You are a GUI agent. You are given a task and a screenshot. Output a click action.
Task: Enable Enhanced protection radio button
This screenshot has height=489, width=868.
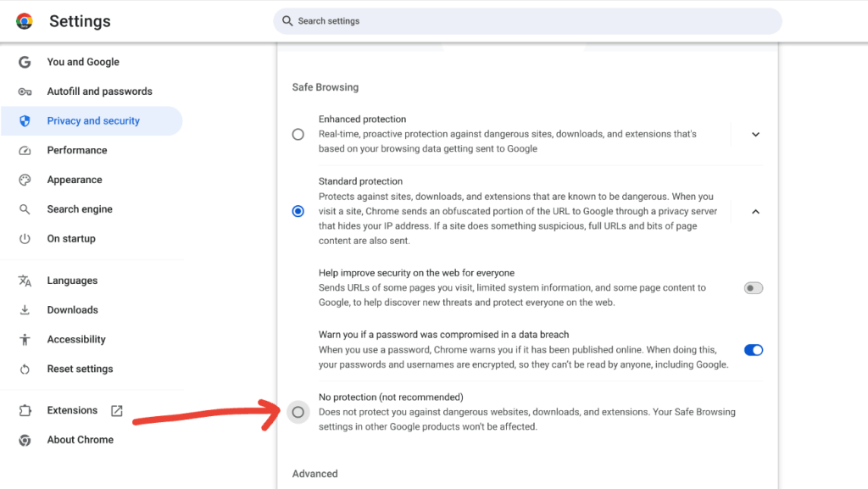(298, 133)
